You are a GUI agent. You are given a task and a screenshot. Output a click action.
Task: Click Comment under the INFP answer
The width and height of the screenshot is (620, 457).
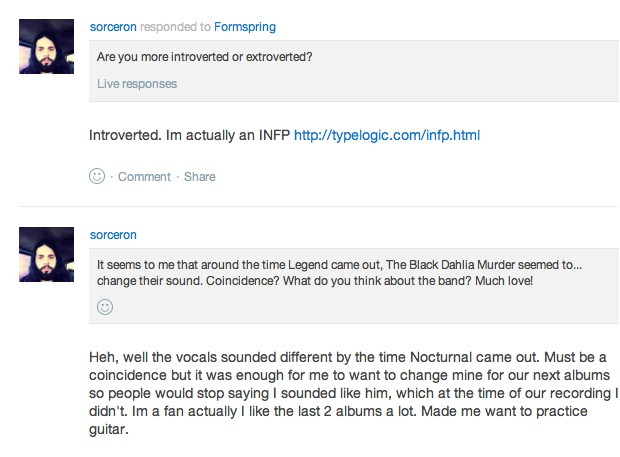coord(144,177)
